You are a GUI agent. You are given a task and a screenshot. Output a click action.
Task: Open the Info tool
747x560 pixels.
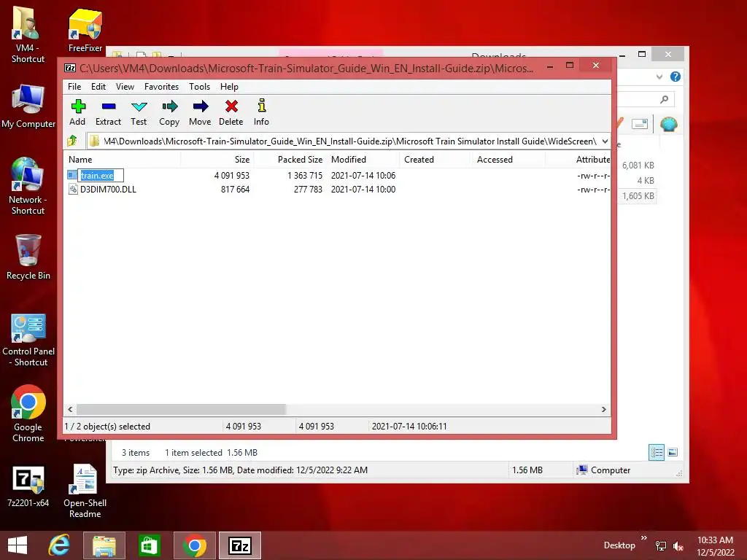click(262, 106)
